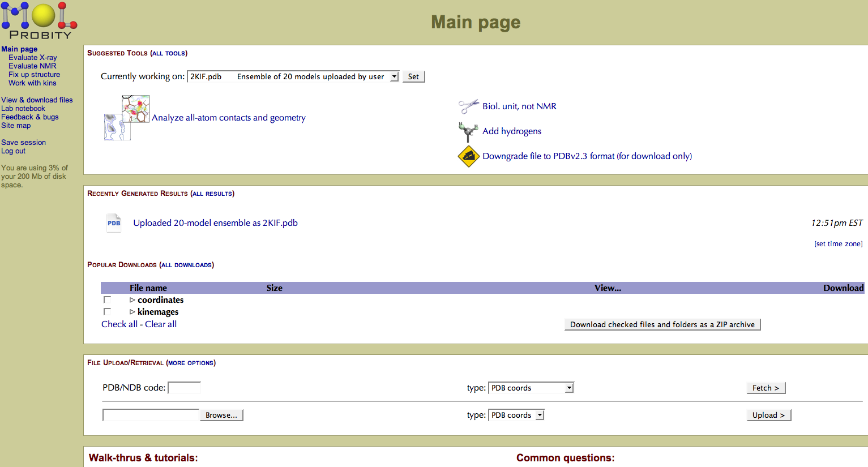Click the PDB file icon for 2KIF.pdb
868x467 pixels.
pos(114,223)
